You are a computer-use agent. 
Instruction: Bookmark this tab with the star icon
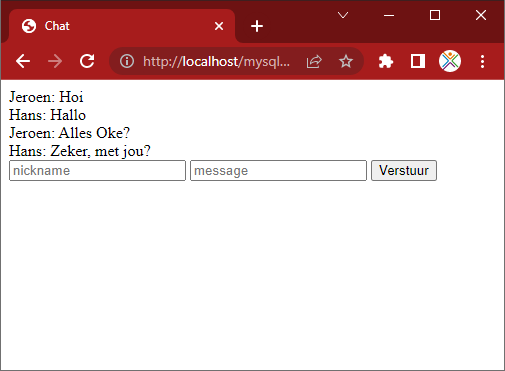click(346, 61)
